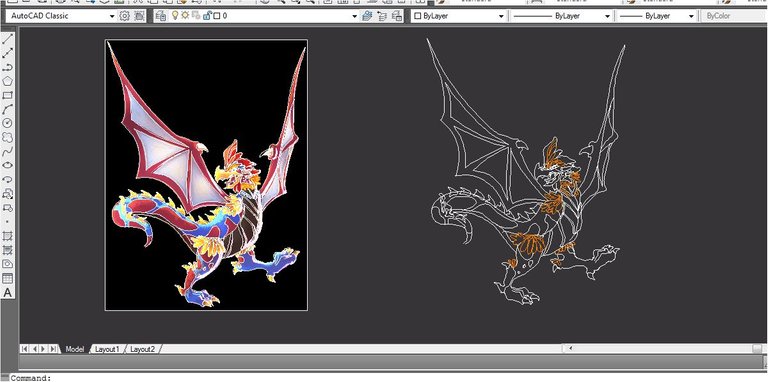Viewport: 768px width, 382px height.
Task: Click next layout tab arrow
Action: [43, 349]
